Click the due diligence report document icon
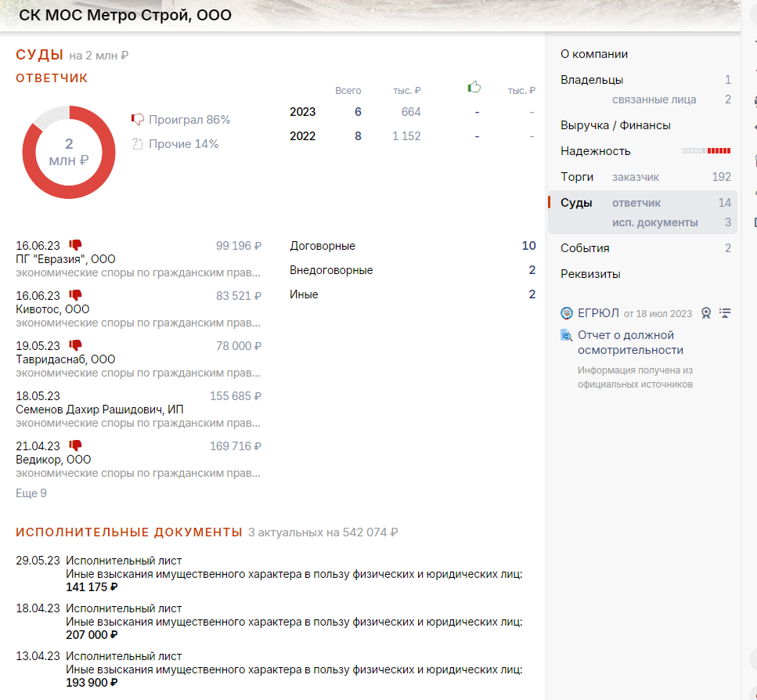 coord(566,335)
